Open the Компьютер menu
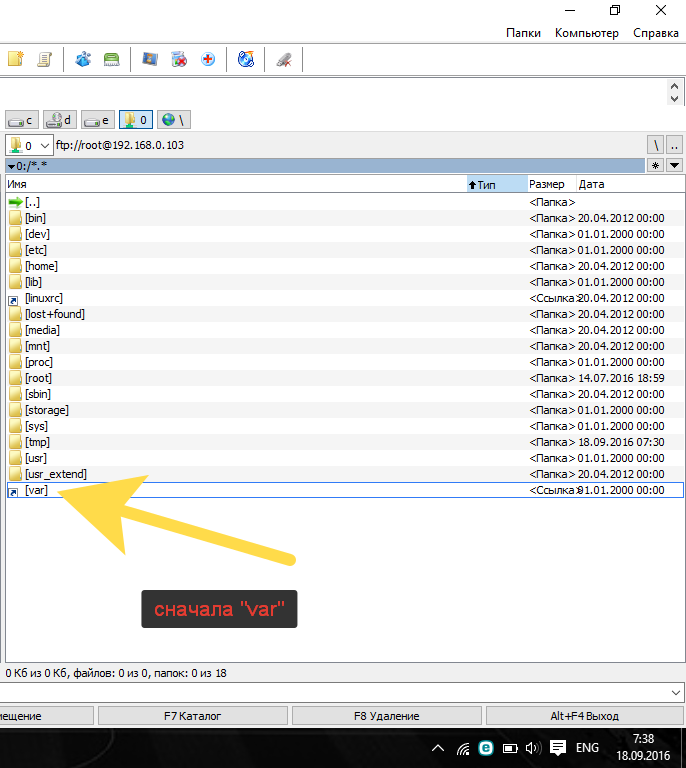The width and height of the screenshot is (686, 768). pyautogui.click(x=586, y=33)
